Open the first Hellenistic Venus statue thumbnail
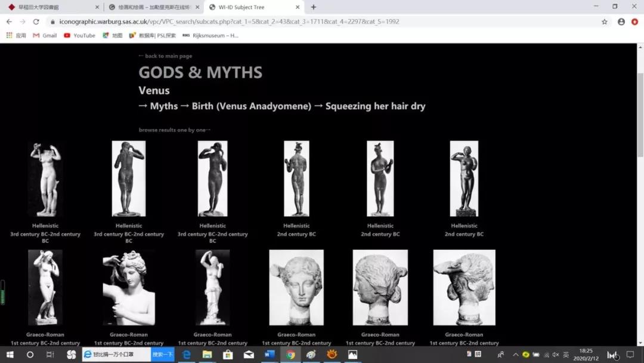This screenshot has width=644, height=363. pos(45,179)
